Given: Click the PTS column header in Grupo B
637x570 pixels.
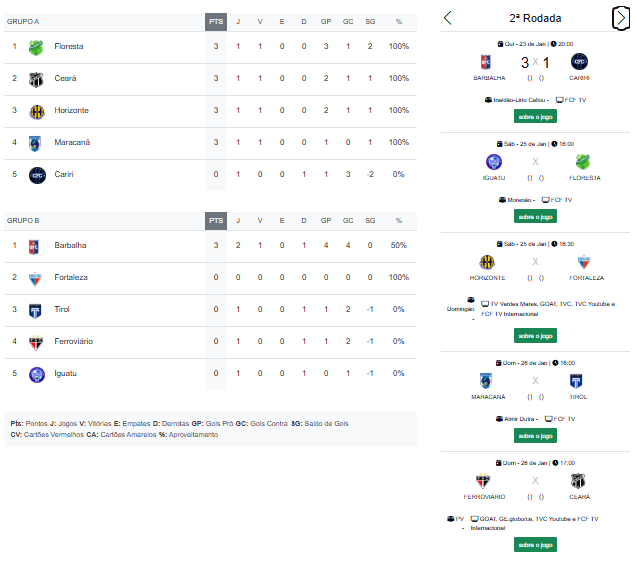Looking at the screenshot, I should 216,221.
